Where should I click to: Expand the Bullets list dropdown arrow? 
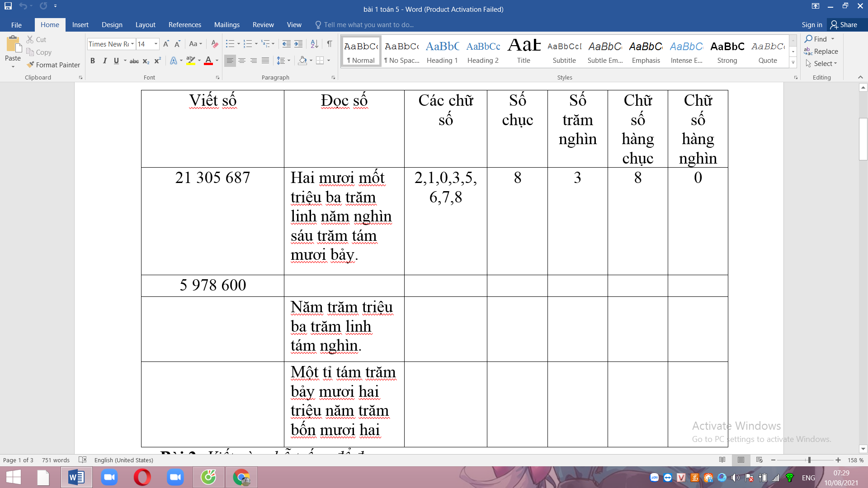pos(238,44)
